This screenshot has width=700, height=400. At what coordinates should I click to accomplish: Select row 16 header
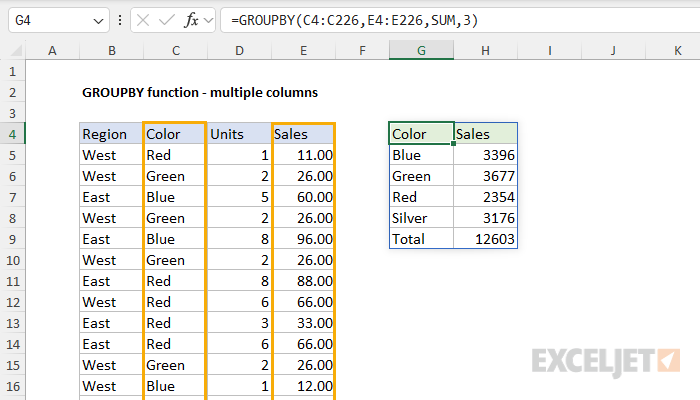[x=12, y=386]
